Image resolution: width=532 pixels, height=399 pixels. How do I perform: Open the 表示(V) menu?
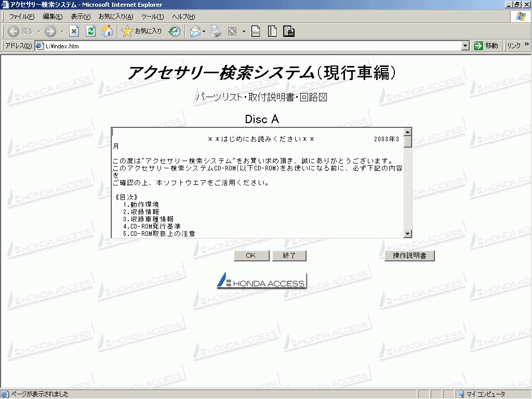pyautogui.click(x=81, y=17)
